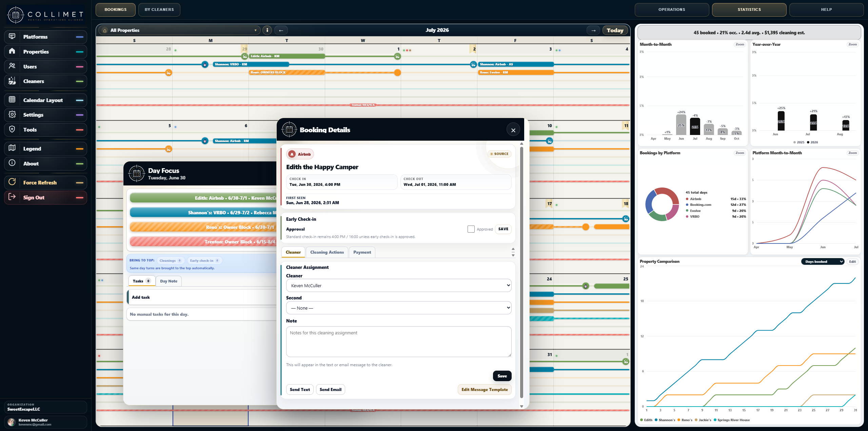
Task: Open the Cleaners sparkle icon
Action: [x=12, y=81]
